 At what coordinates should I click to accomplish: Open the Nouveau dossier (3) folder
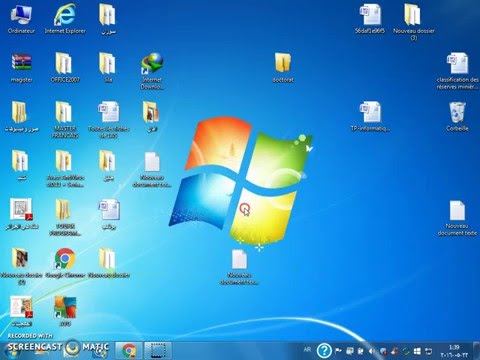point(414,22)
